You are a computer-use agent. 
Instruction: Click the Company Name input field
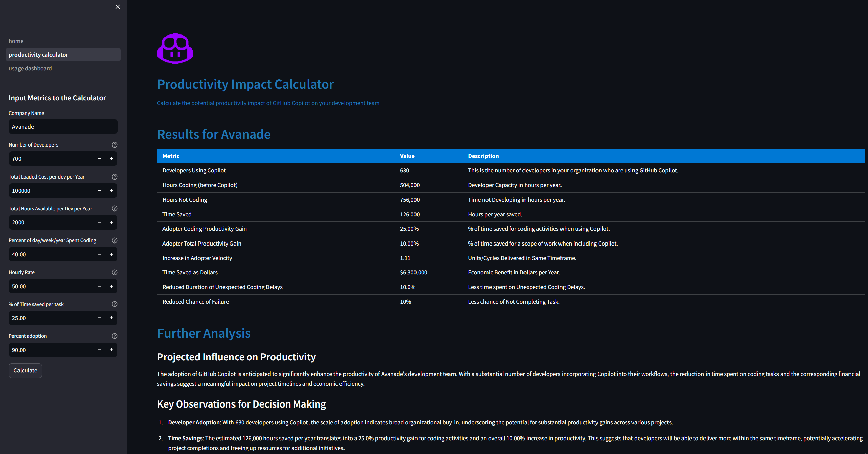pyautogui.click(x=63, y=127)
